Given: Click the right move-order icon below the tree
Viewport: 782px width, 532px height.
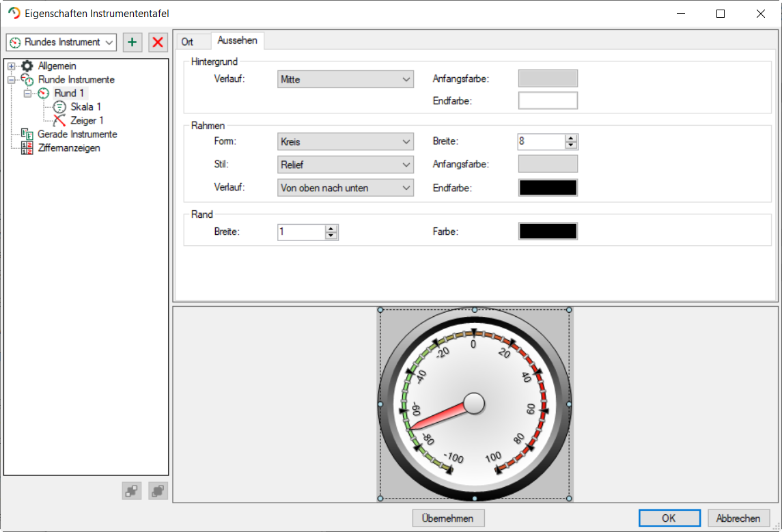Looking at the screenshot, I should coord(158,490).
